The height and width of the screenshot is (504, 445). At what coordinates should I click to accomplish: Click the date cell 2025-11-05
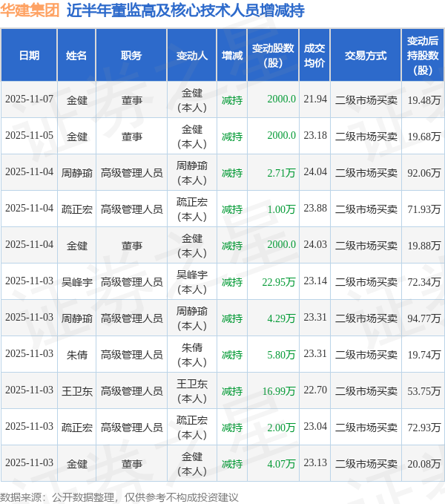29,135
